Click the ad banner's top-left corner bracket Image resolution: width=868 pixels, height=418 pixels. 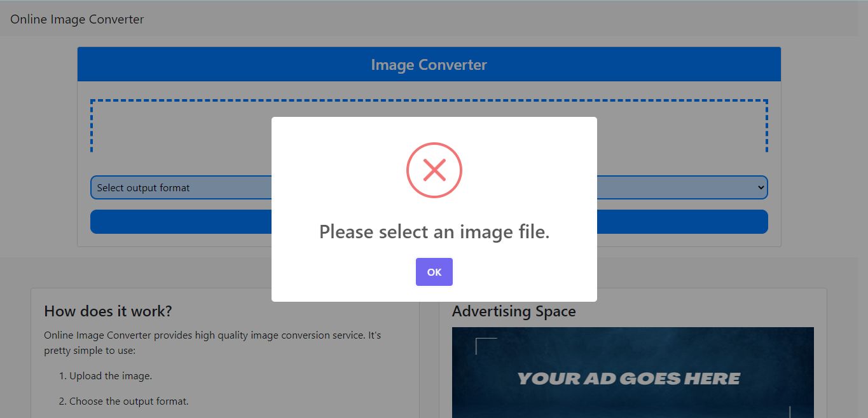(x=486, y=346)
